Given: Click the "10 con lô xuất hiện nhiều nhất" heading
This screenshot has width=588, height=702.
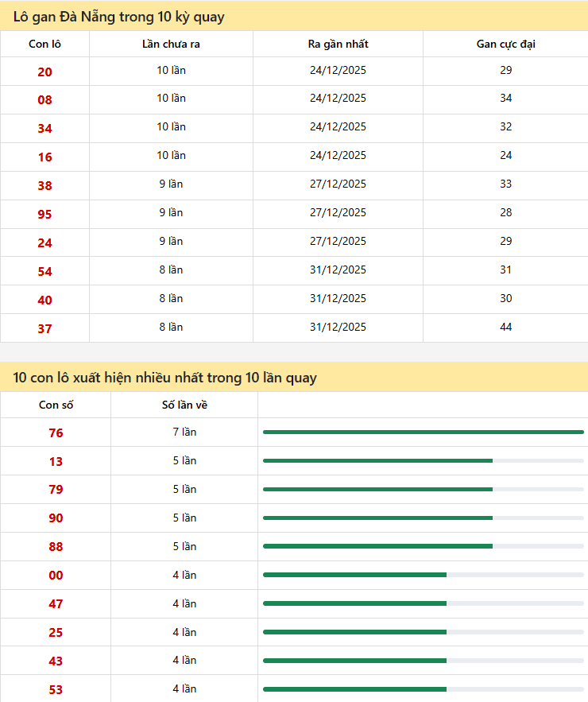Looking at the screenshot, I should click(165, 377).
